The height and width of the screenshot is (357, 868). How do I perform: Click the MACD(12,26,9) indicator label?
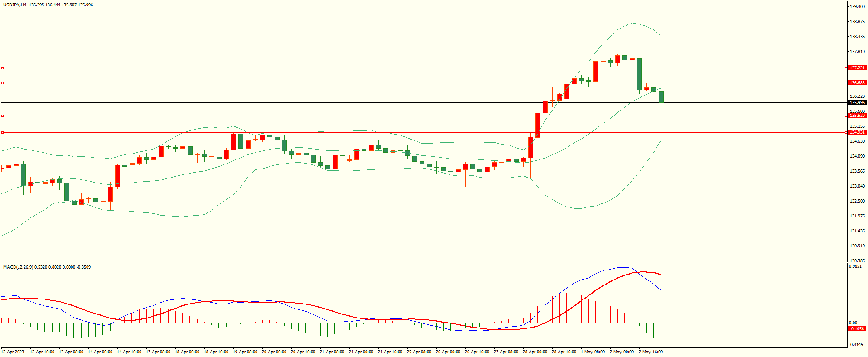(18, 267)
